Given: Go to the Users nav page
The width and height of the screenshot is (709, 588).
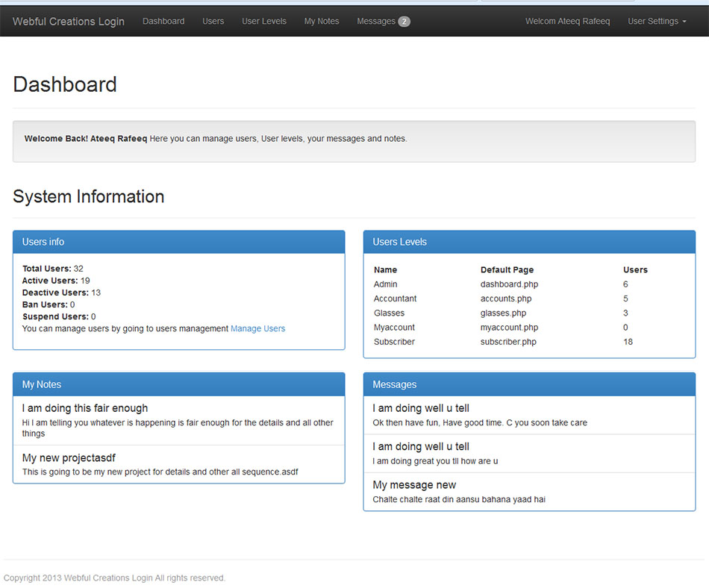Looking at the screenshot, I should (213, 22).
